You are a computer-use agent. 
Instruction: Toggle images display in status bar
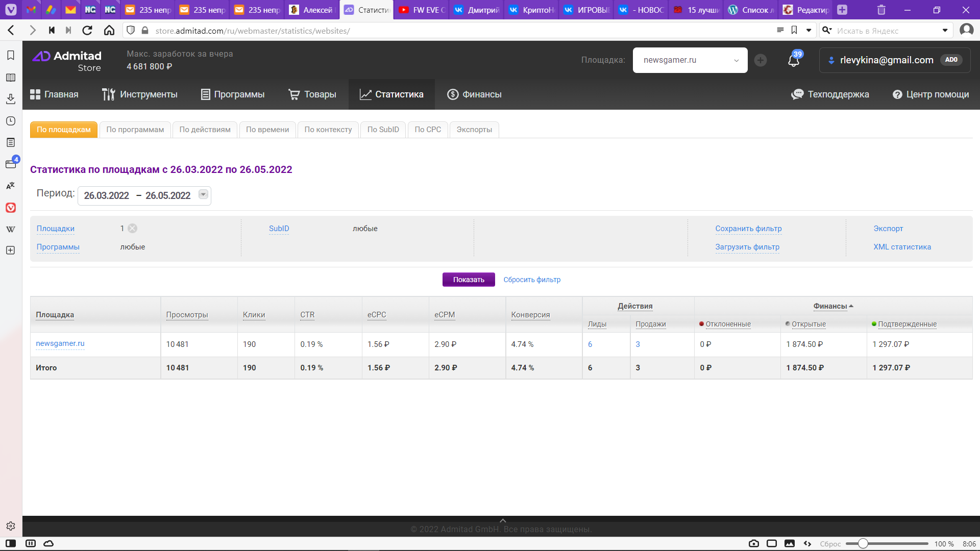tap(790, 543)
